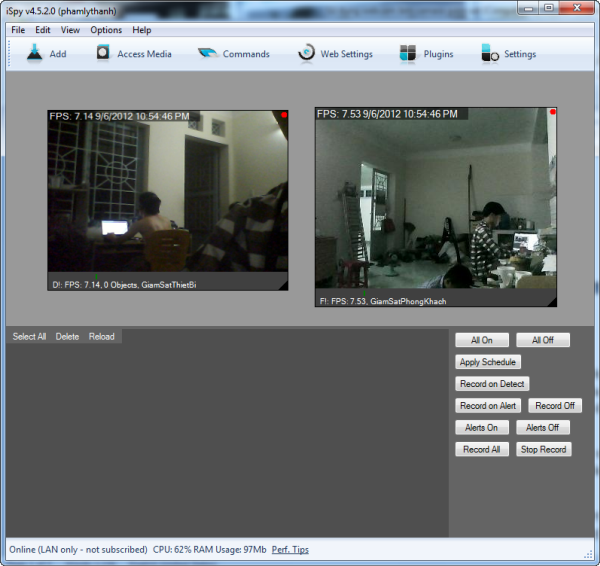The image size is (600, 566).
Task: Click the iSpy v4.5.2.0 window title
Action: (61, 11)
